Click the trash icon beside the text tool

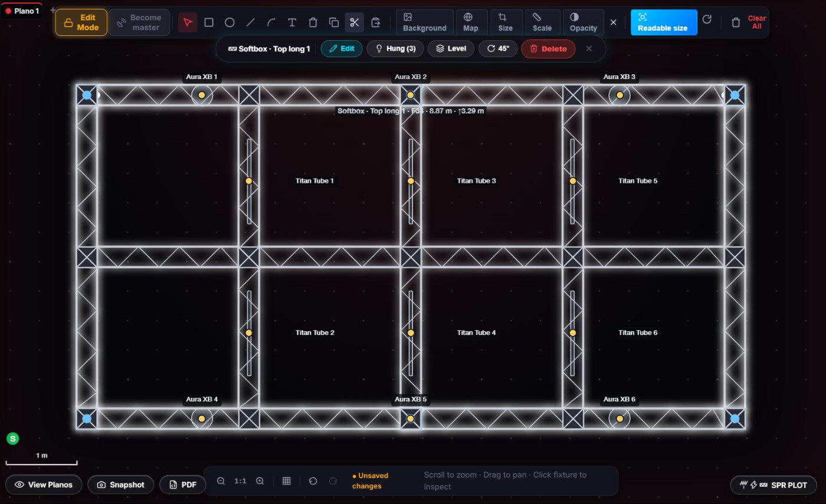pos(313,22)
